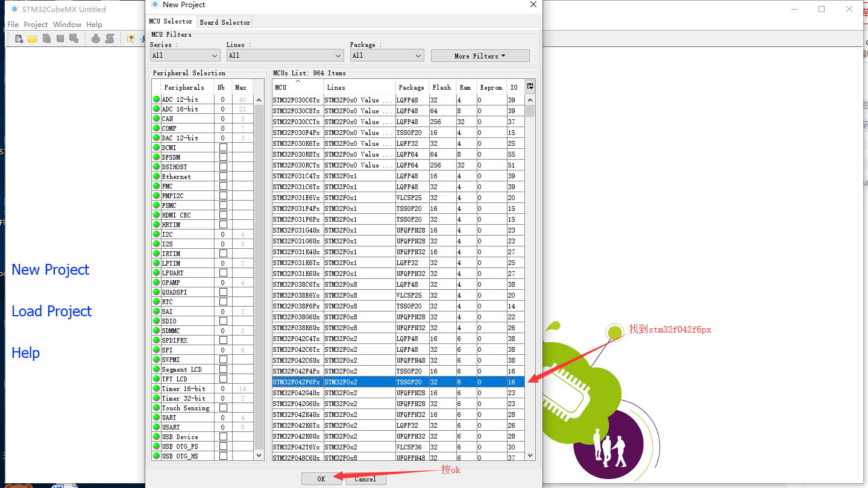
Task: Click the plugin gear icon in toolbar
Action: [96, 39]
